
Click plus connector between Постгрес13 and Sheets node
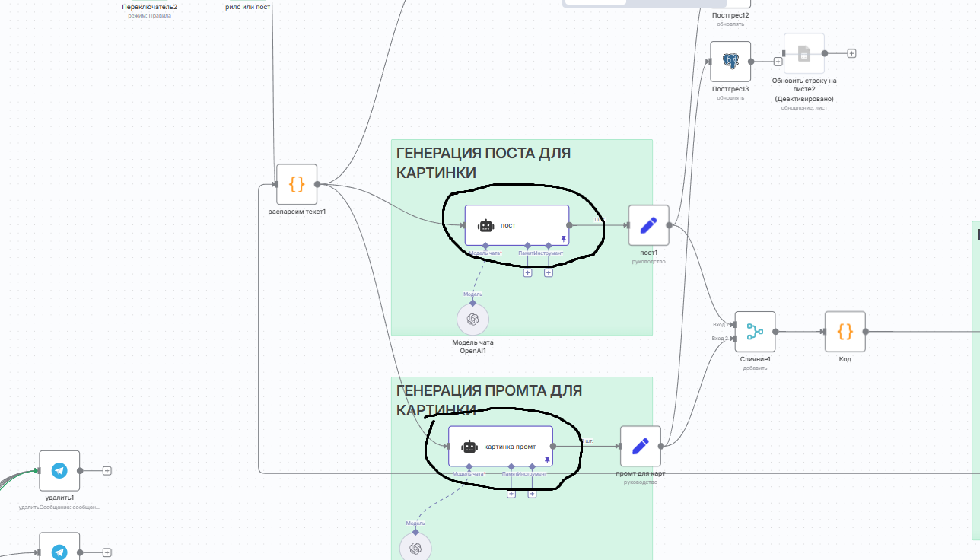[778, 62]
